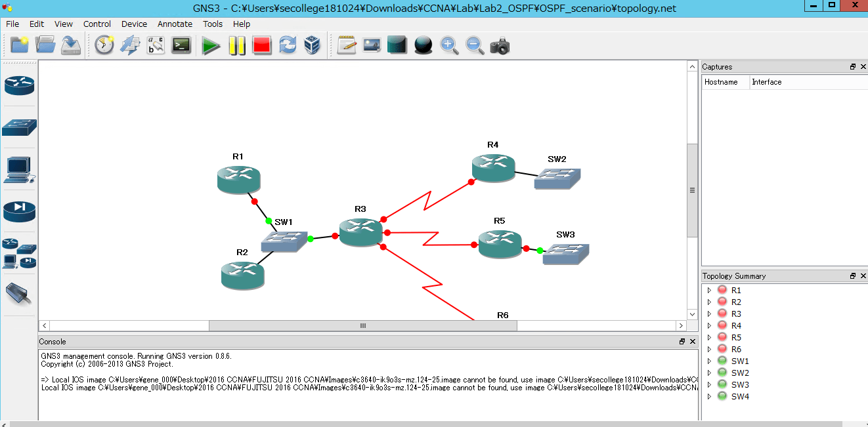Open the Tools menu
Screen dimensions: 868x427
click(x=213, y=24)
